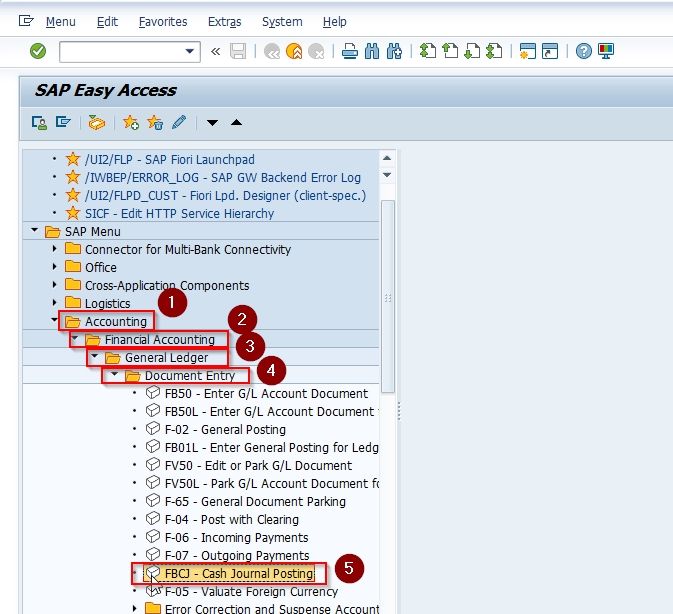Click inside the transaction code input field
This screenshot has width=673, height=614.
(x=122, y=51)
